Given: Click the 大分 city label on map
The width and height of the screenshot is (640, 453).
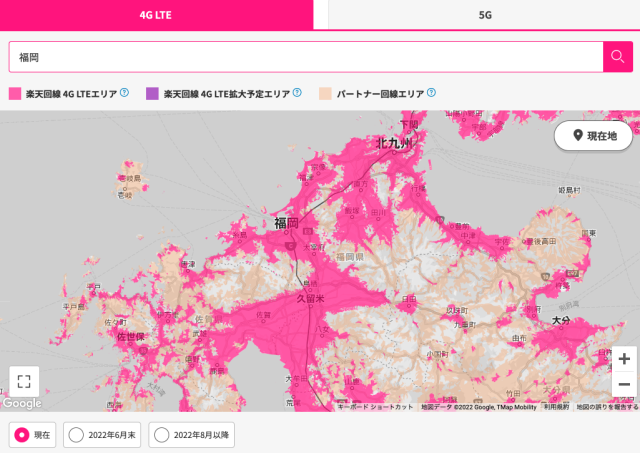Looking at the screenshot, I should tap(561, 320).
